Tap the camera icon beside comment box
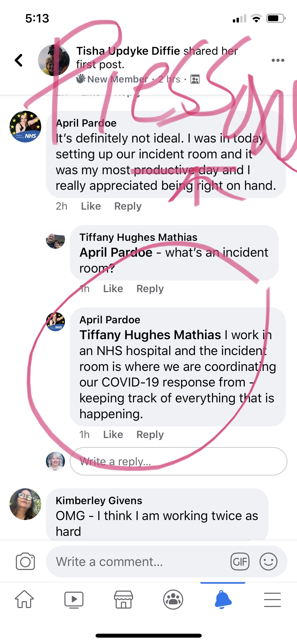This screenshot has height=644, width=297. click(25, 562)
